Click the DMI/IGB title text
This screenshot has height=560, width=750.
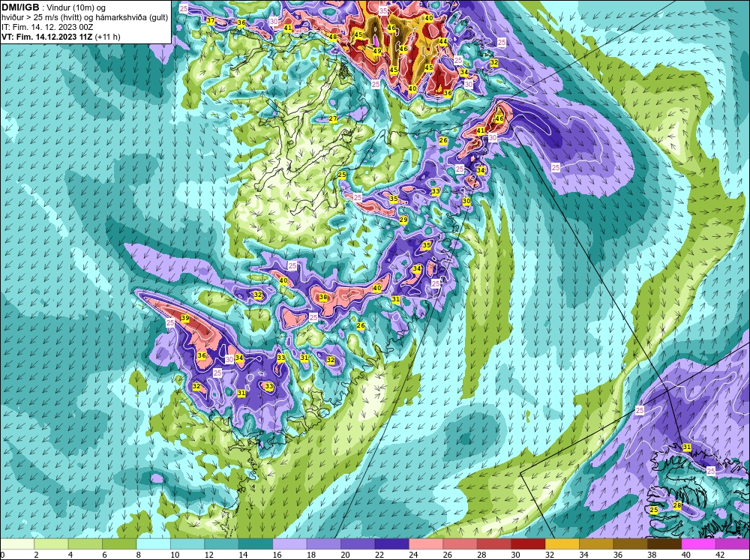[20, 7]
